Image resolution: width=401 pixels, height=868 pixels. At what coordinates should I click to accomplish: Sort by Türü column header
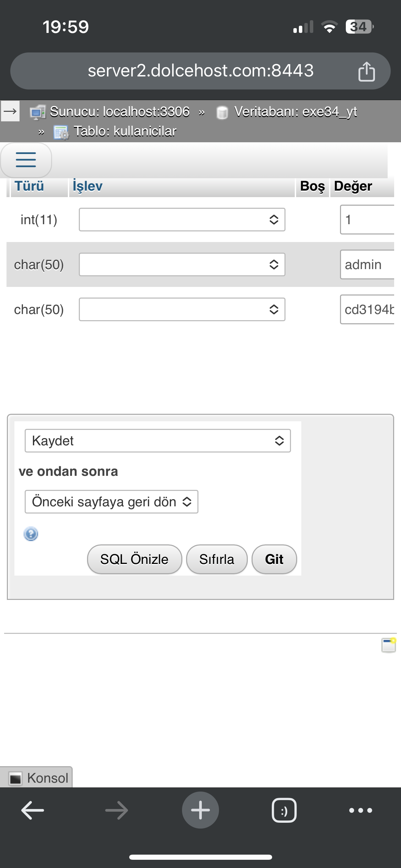click(x=29, y=186)
